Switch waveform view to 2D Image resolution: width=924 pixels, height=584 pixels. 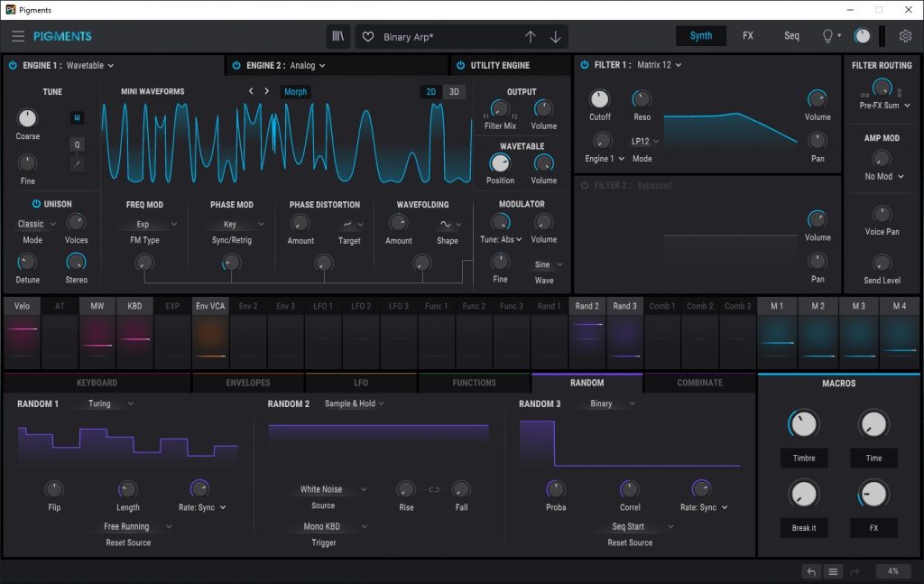pos(430,92)
